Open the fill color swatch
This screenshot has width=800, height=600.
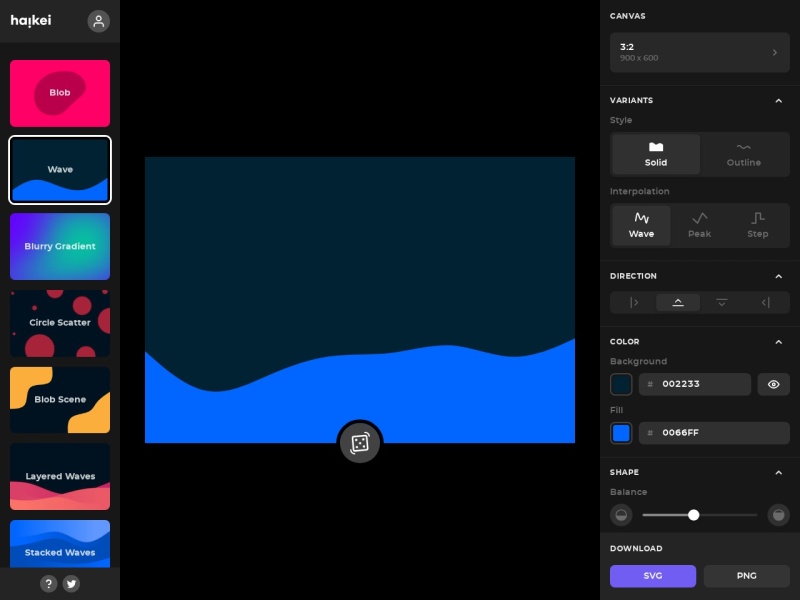point(621,433)
